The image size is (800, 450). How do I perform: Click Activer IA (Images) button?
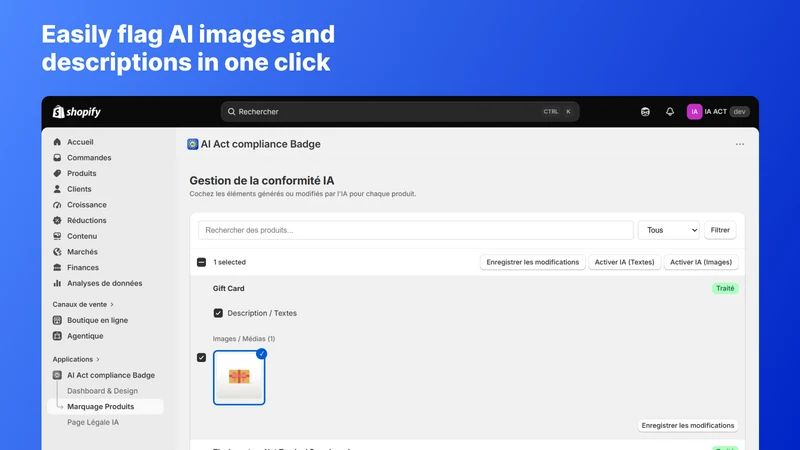(x=701, y=262)
